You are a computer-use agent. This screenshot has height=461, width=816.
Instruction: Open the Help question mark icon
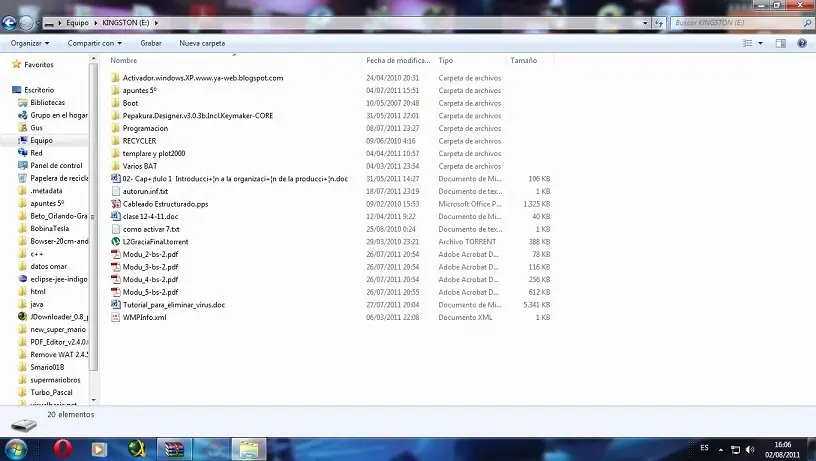(802, 43)
